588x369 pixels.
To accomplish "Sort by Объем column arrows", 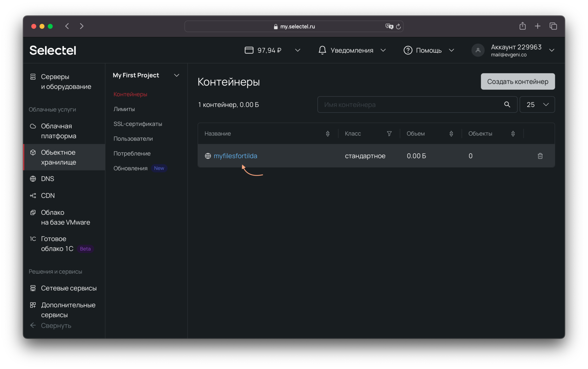I will point(451,134).
